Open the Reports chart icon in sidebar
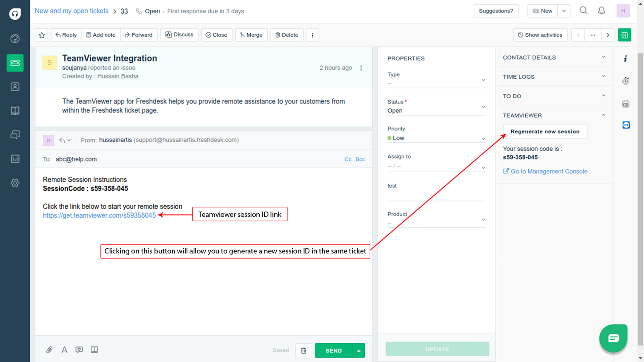The height and width of the screenshot is (362, 644). pyautogui.click(x=15, y=159)
